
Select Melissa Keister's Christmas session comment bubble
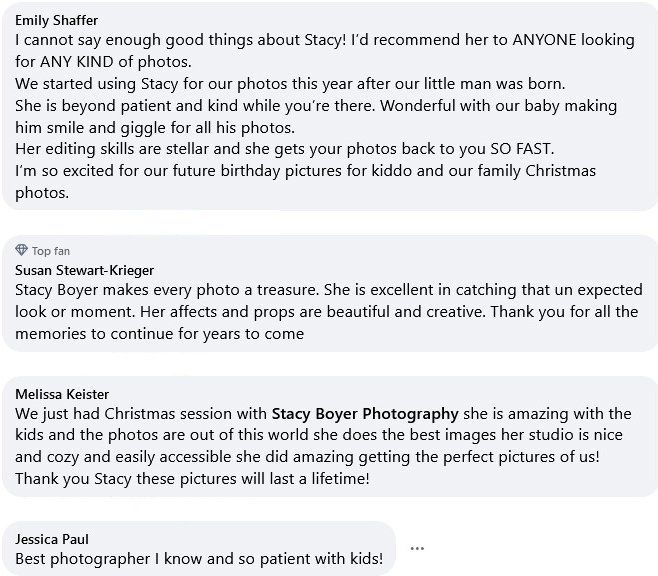329,436
